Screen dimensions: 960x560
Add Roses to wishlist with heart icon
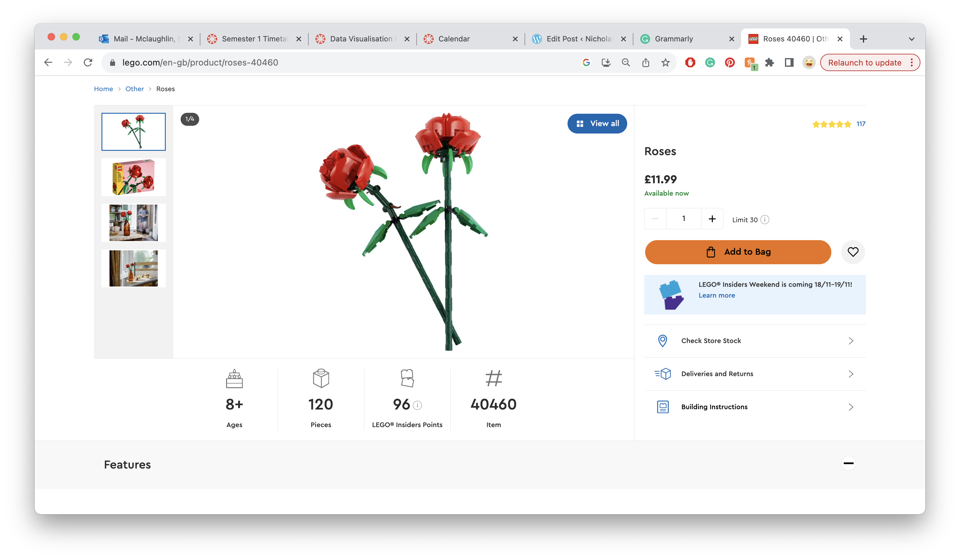tap(853, 252)
